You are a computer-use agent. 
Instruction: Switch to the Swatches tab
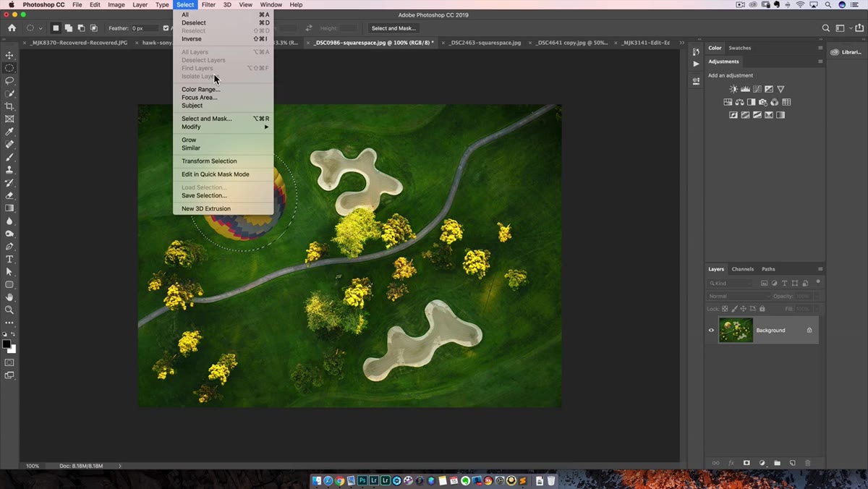(740, 48)
